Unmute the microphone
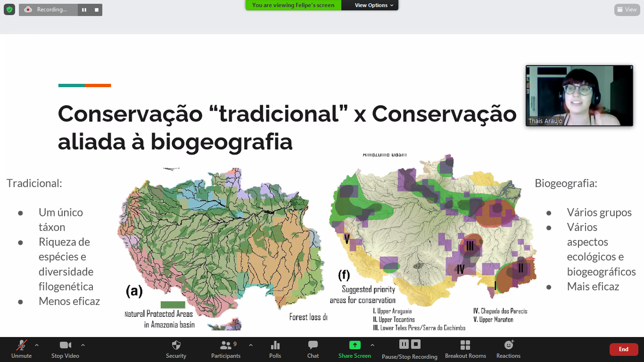This screenshot has width=644, height=362. point(21,349)
